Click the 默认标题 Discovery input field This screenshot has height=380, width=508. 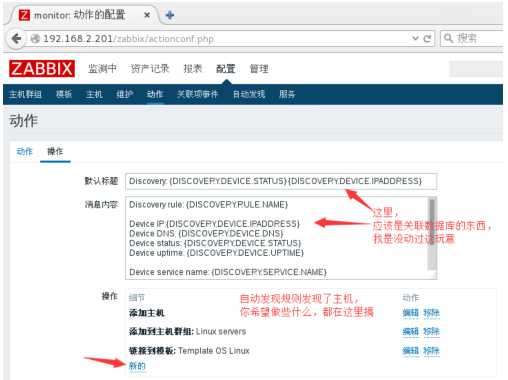[x=281, y=181]
